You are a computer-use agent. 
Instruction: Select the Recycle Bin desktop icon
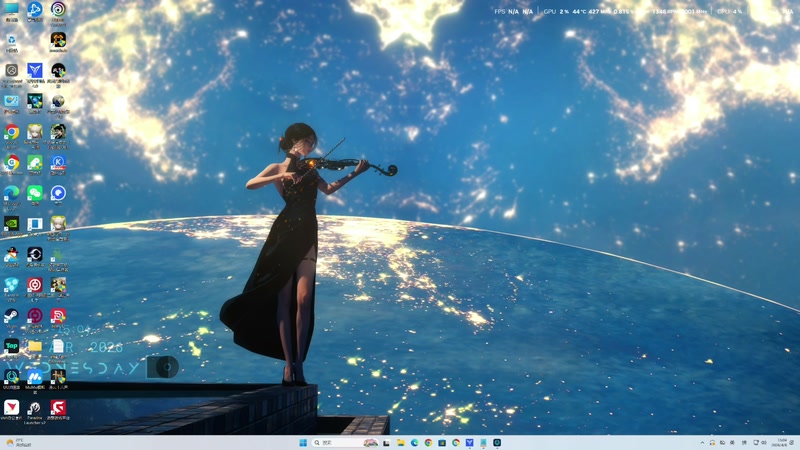11,41
